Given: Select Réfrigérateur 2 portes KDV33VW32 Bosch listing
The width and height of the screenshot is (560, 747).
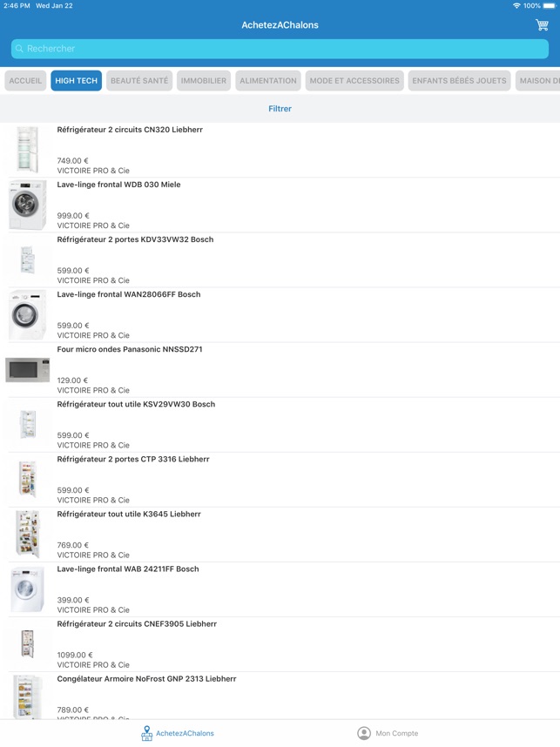Looking at the screenshot, I should point(135,239).
